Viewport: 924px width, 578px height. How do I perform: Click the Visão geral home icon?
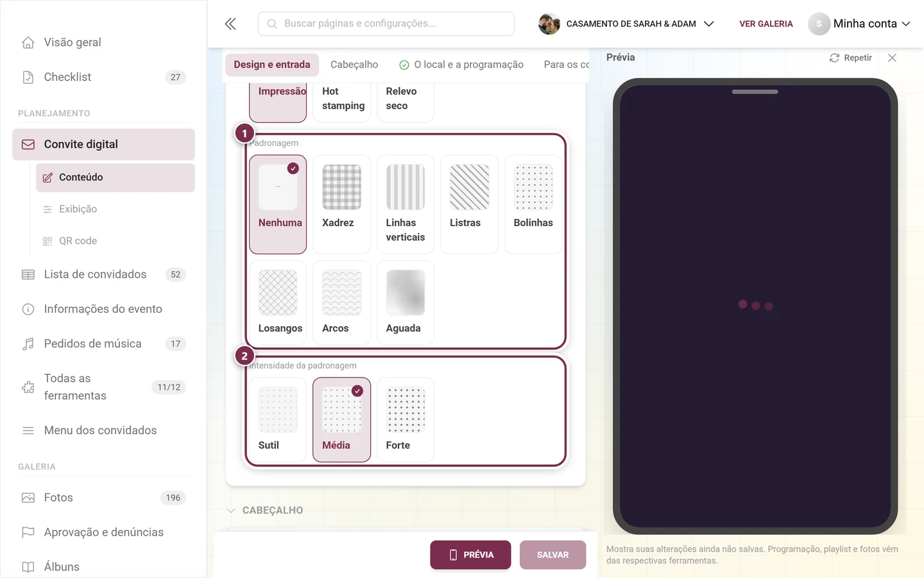28,42
